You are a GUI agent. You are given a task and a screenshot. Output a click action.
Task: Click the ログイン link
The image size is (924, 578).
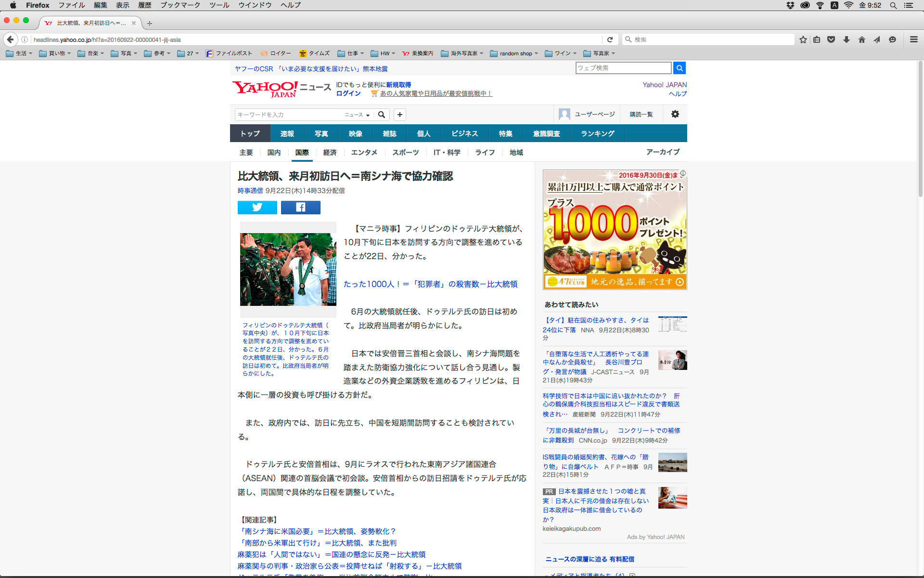pos(348,93)
